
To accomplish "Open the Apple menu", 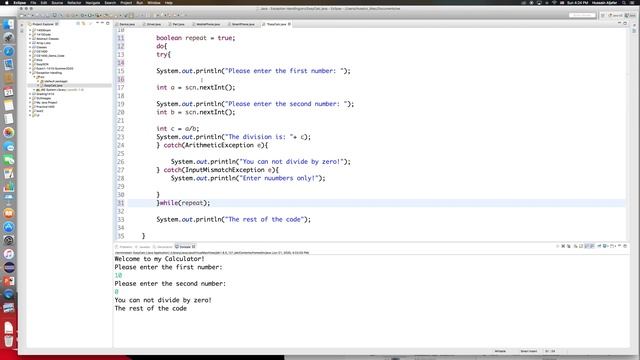I will pyautogui.click(x=6, y=2).
